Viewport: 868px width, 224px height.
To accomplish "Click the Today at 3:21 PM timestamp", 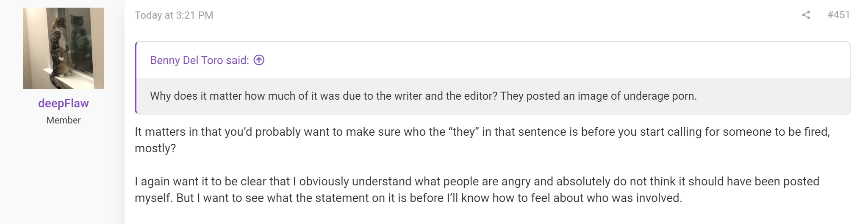I will [174, 15].
